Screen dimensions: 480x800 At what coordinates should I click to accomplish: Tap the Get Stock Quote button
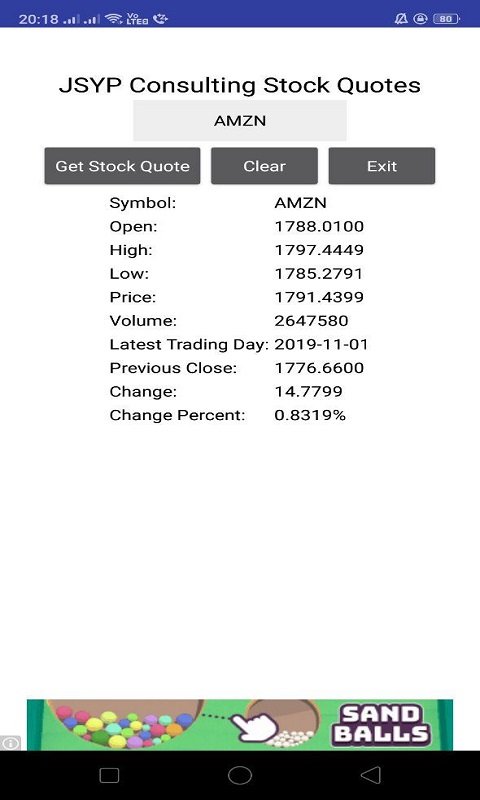pos(122,166)
